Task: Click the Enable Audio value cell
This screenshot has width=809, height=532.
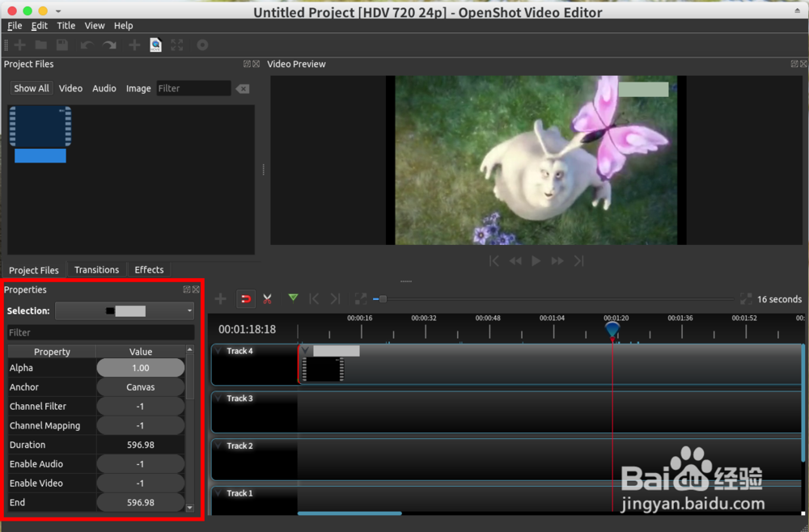Action: pyautogui.click(x=140, y=464)
